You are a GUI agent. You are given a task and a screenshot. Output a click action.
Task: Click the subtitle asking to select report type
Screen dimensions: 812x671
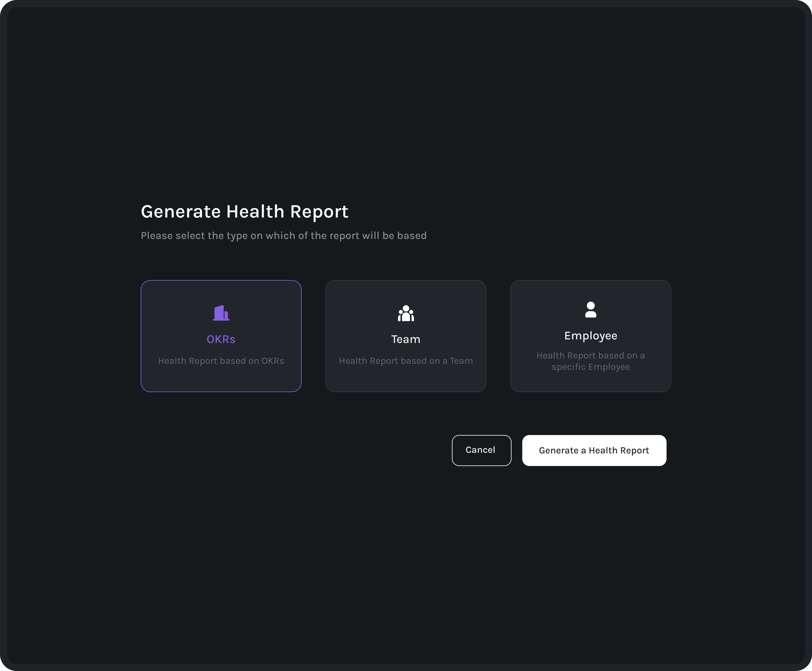point(283,235)
